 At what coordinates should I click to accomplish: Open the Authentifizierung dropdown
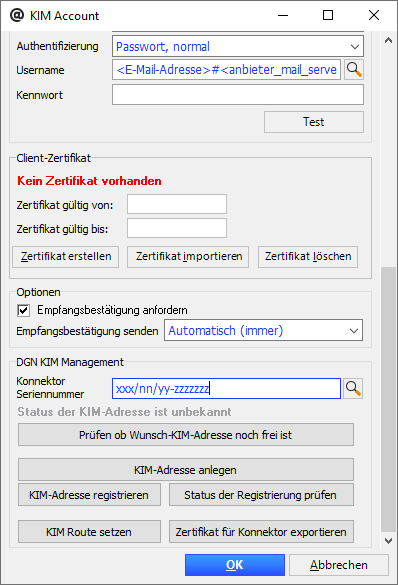(238, 46)
